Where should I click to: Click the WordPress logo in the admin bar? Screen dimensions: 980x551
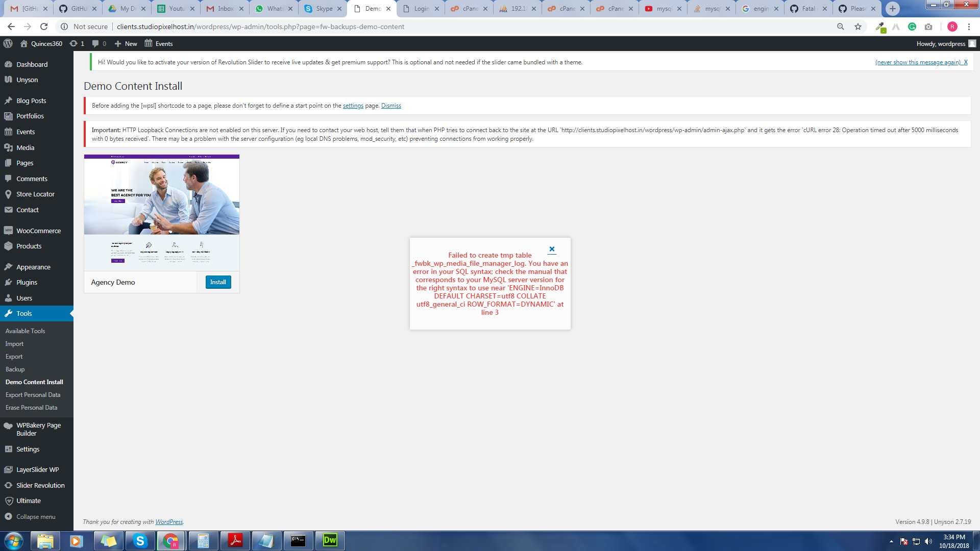click(x=8, y=43)
